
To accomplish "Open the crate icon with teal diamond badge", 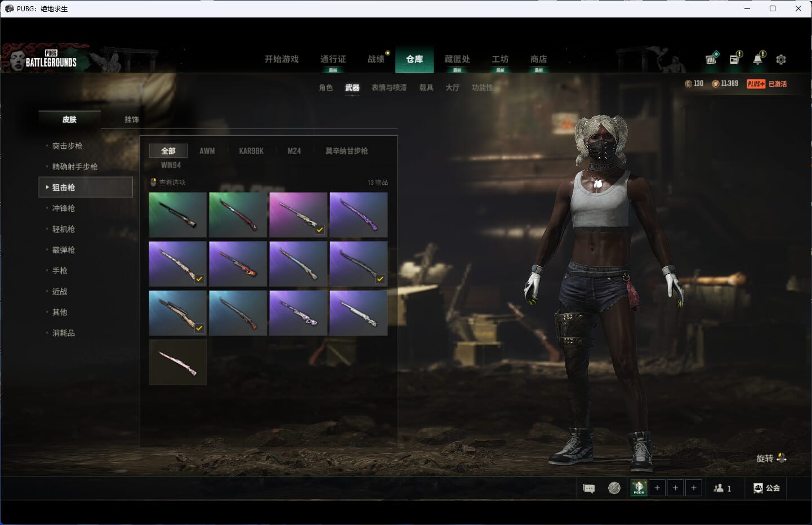I will 711,59.
